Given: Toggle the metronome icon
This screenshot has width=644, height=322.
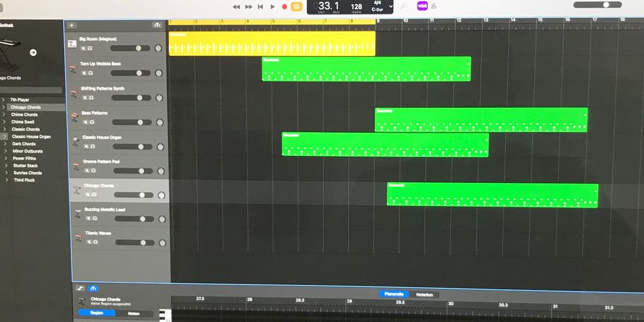Looking at the screenshot, I should click(433, 6).
